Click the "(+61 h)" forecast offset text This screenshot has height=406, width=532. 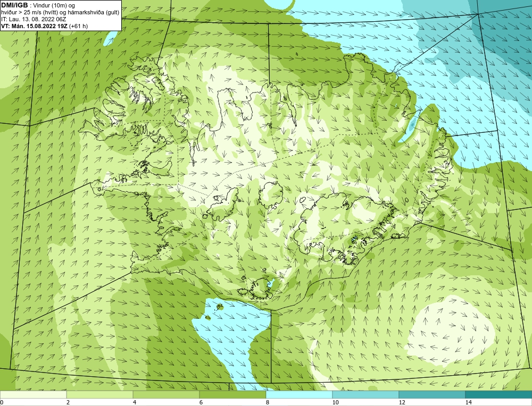78,26
